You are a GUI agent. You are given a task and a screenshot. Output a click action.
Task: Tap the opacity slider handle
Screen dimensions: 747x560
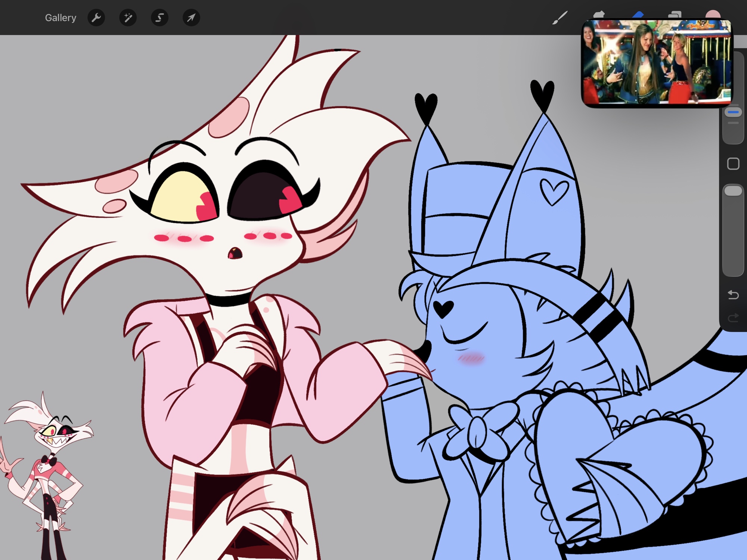click(x=733, y=191)
